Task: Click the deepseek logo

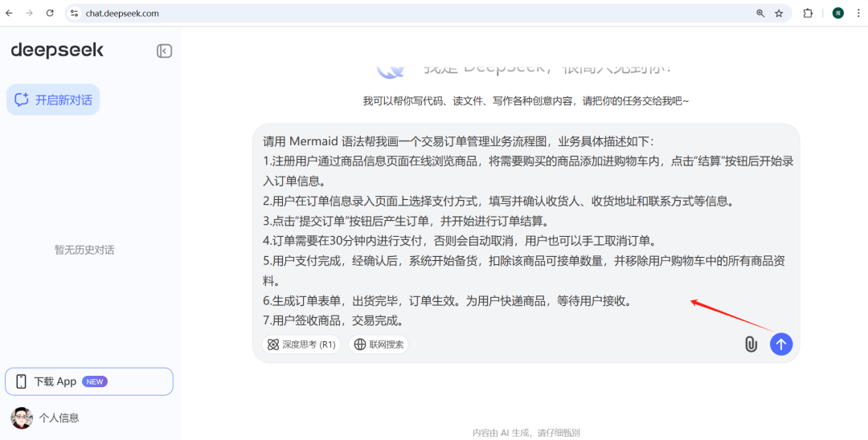Action: coord(57,51)
